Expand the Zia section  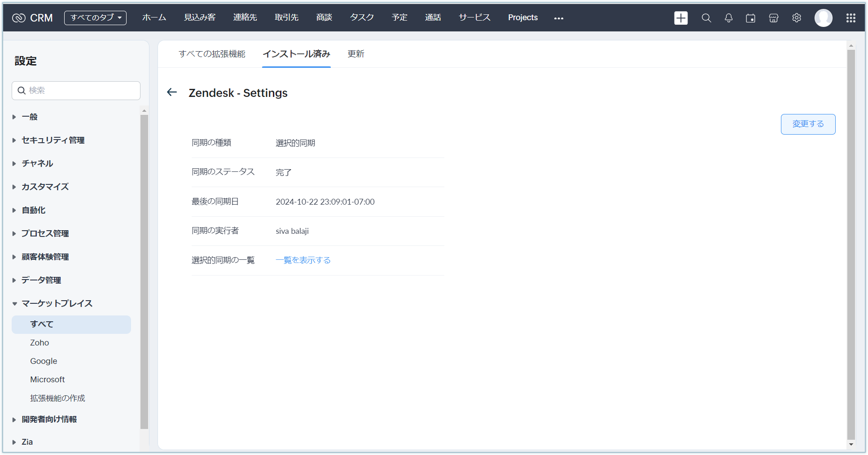(22, 442)
